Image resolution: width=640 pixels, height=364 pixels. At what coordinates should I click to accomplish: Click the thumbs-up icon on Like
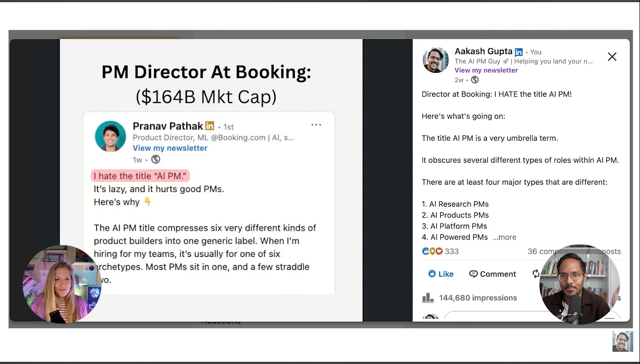[x=432, y=274]
